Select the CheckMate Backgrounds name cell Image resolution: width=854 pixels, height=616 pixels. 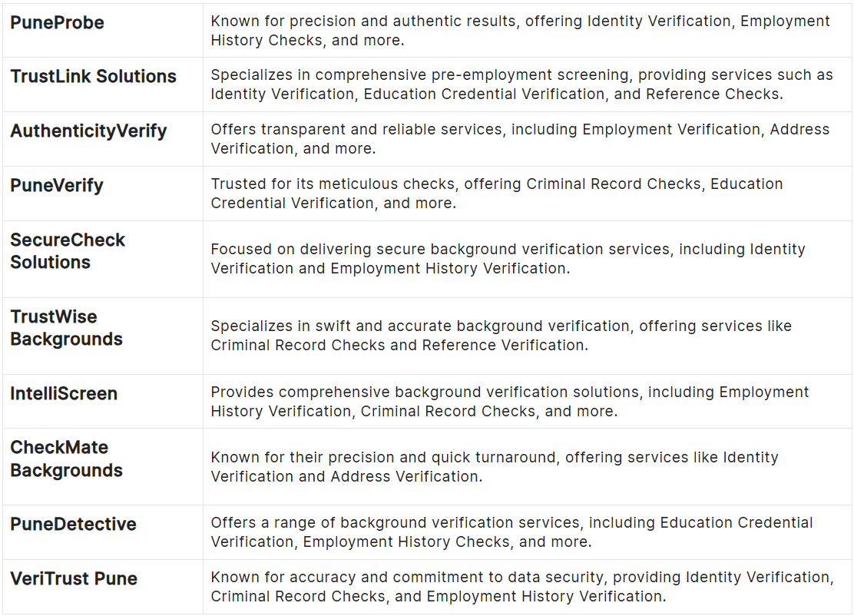tap(66, 459)
